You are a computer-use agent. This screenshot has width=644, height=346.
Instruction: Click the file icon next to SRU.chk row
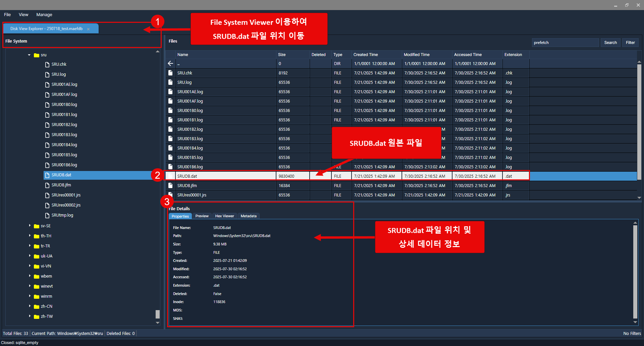coord(170,73)
